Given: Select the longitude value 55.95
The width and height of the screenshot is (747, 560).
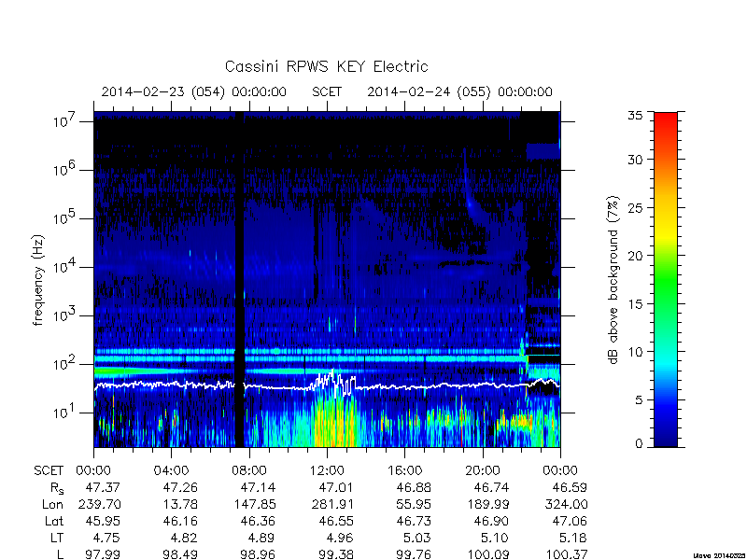Looking at the screenshot, I should (x=414, y=504).
